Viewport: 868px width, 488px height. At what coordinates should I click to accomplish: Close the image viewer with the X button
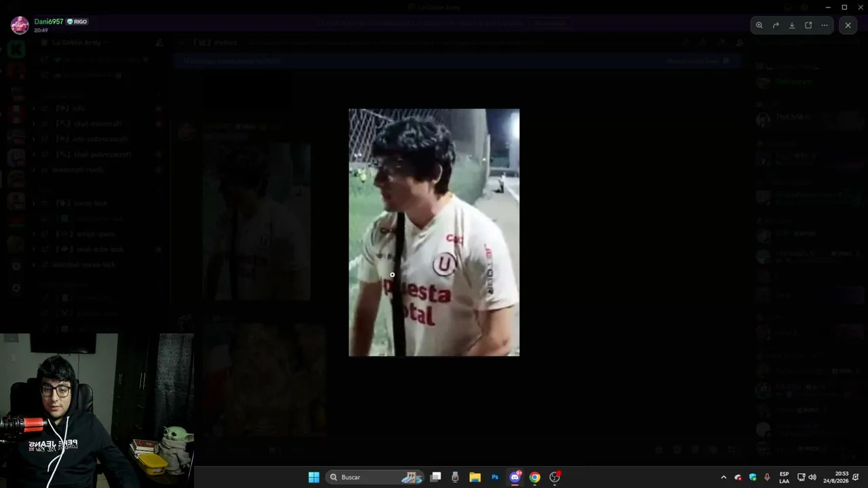[848, 25]
